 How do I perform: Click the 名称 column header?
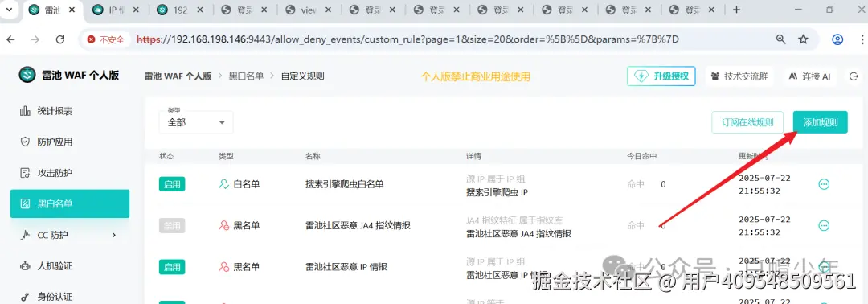[313, 156]
